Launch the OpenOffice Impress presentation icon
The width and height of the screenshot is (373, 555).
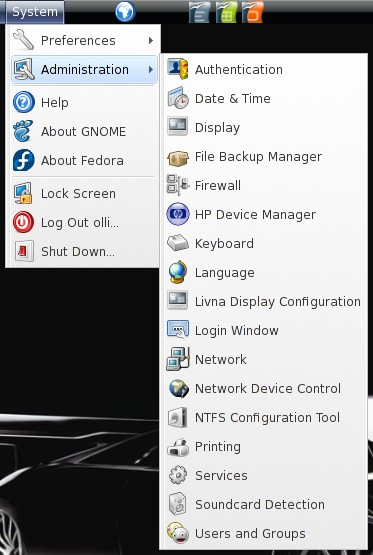pos(252,12)
